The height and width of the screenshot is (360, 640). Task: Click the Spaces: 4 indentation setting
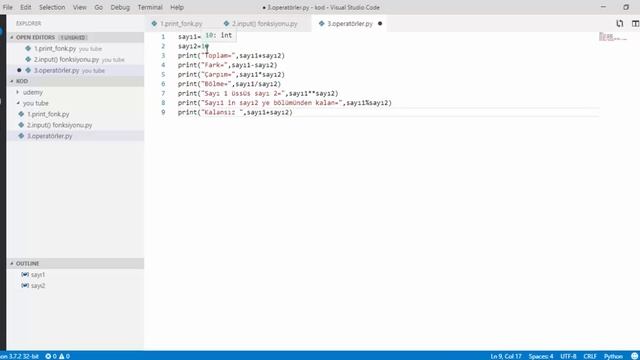(x=541, y=356)
